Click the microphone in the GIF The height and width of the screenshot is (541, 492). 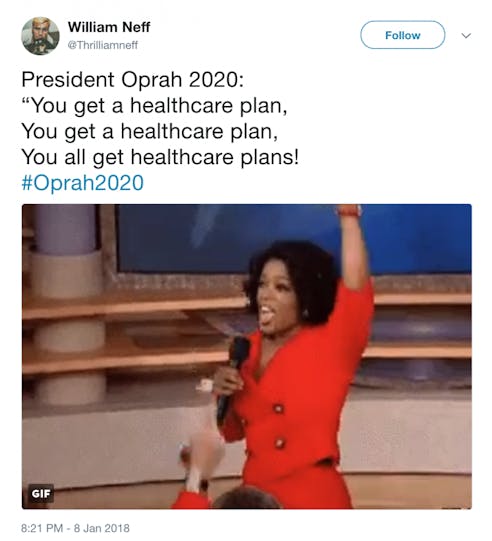pos(233,378)
